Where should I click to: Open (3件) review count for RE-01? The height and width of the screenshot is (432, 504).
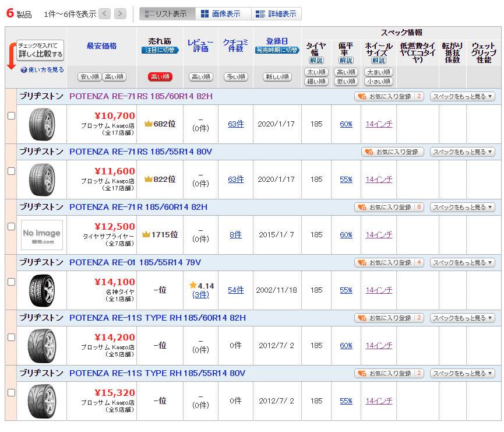click(200, 294)
